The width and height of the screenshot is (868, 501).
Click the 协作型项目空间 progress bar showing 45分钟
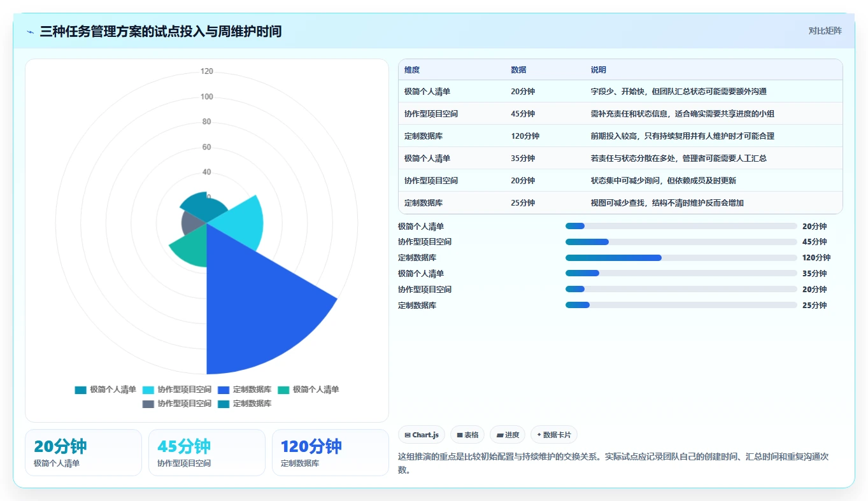[681, 242]
